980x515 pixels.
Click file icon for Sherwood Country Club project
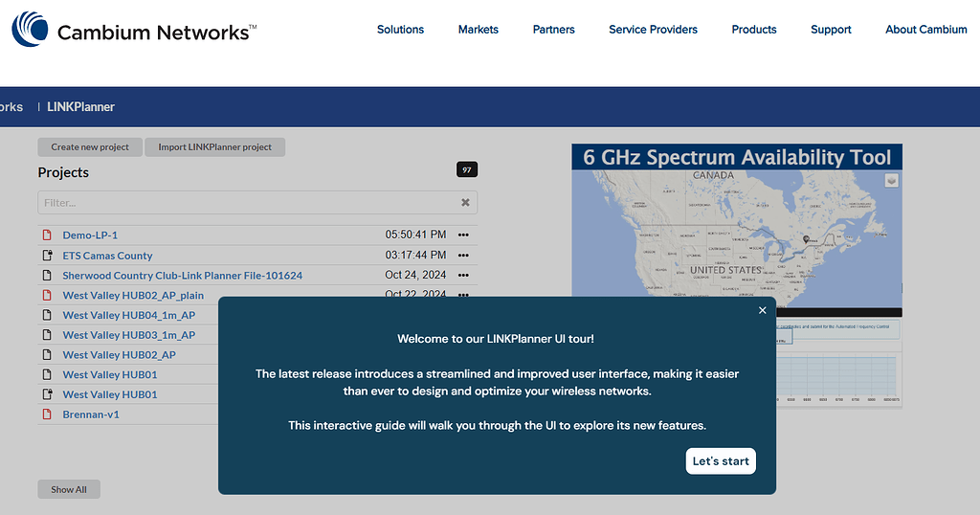[47, 275]
